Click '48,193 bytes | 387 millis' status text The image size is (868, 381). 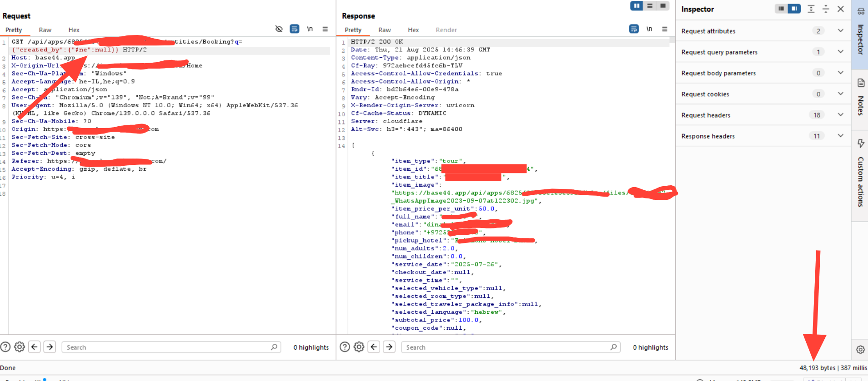click(833, 368)
